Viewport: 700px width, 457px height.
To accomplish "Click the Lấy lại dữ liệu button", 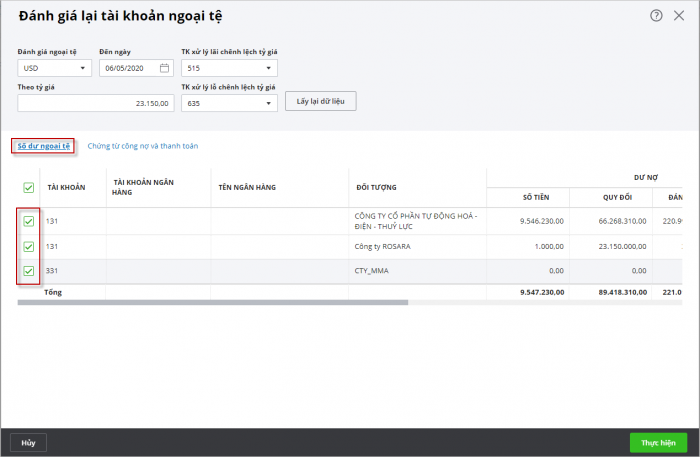I will click(320, 101).
